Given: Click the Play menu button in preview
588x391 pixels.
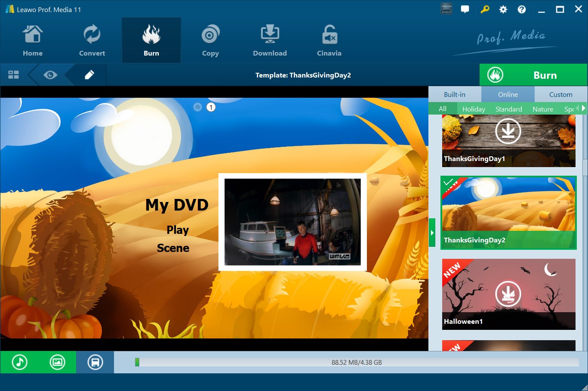Looking at the screenshot, I should (x=178, y=230).
